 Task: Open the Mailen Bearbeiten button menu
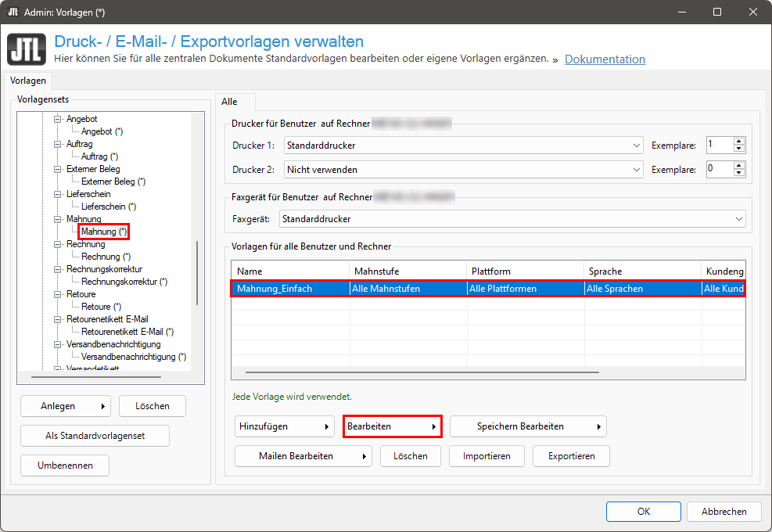[x=303, y=456]
